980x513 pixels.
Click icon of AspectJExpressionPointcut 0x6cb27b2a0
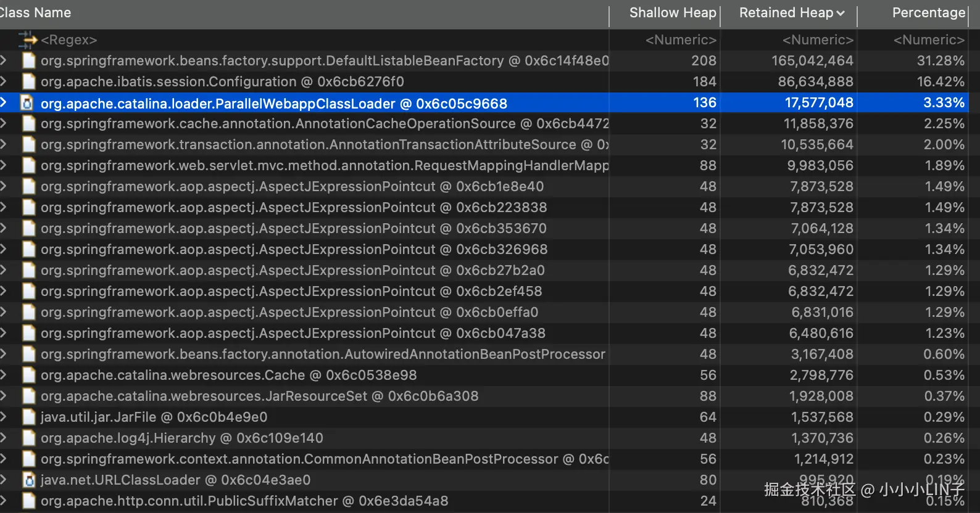click(x=28, y=270)
